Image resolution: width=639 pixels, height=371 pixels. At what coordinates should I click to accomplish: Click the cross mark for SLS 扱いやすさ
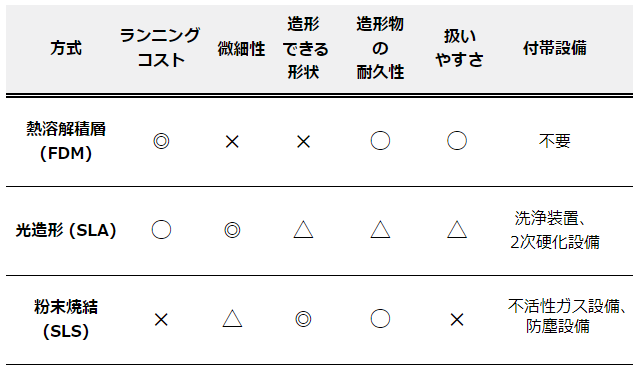(x=457, y=319)
